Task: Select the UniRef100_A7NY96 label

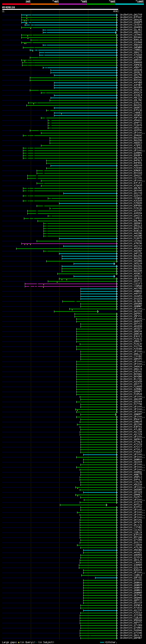Action: (x=131, y=243)
